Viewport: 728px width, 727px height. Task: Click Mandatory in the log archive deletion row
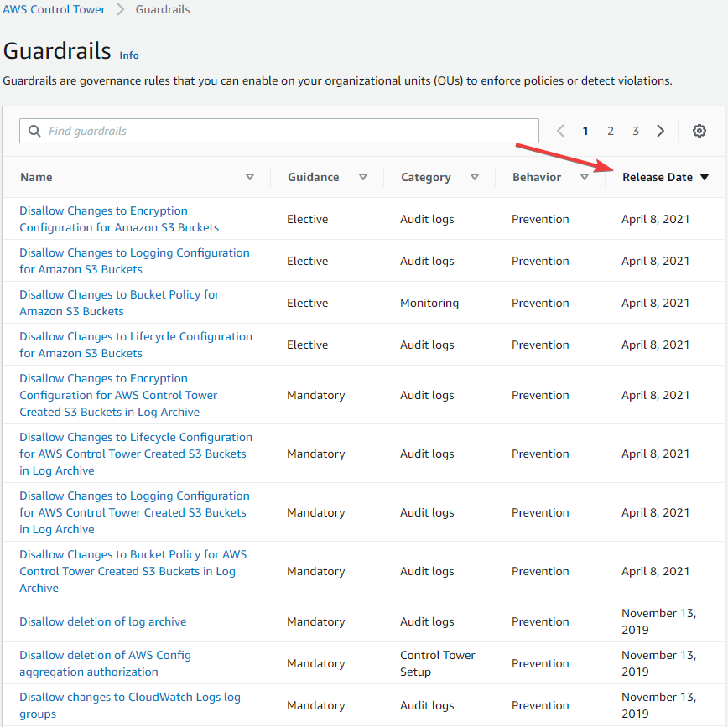pyautogui.click(x=315, y=621)
